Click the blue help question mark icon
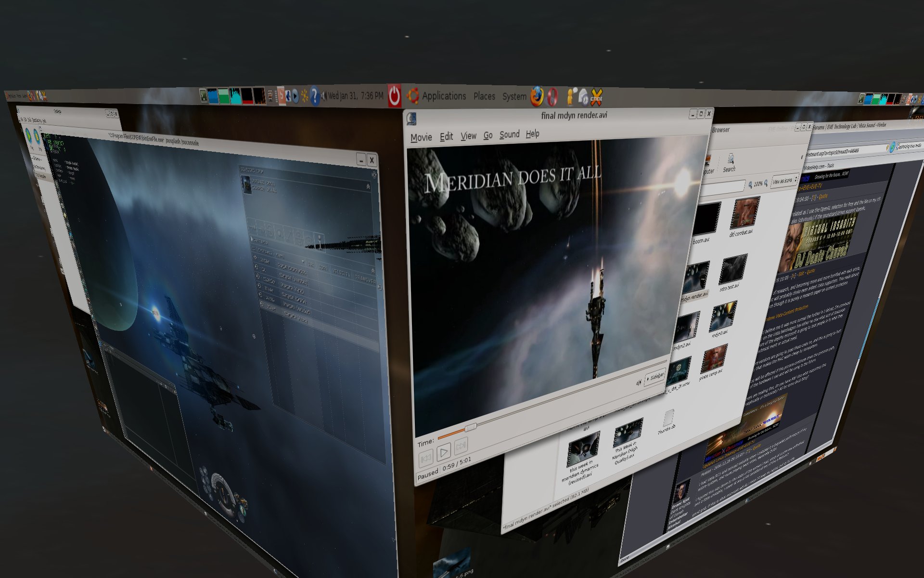 (x=314, y=96)
